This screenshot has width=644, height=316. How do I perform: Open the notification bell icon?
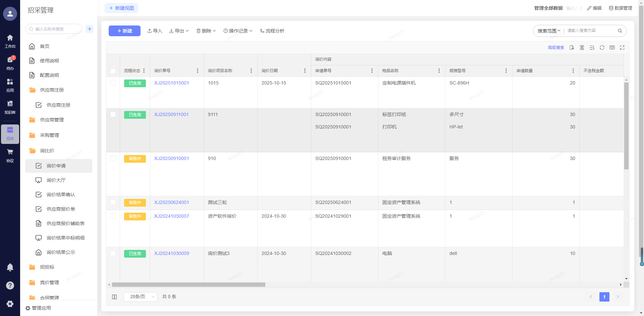coord(10,267)
